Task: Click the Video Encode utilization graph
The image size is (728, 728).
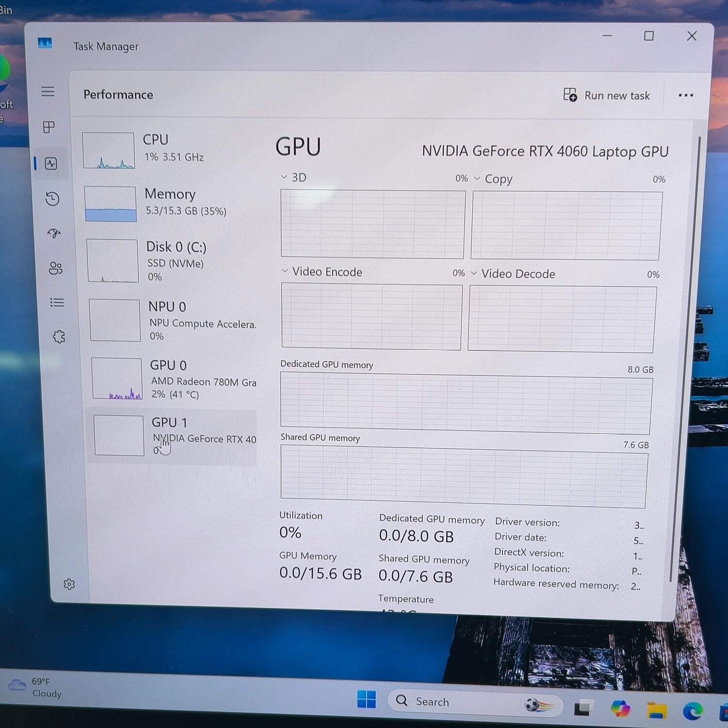Action: 372,316
